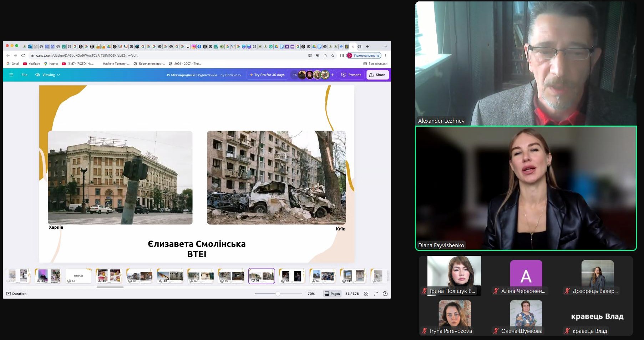The width and height of the screenshot is (644, 340).
Task: Toggle the Duration panel
Action: 16,294
